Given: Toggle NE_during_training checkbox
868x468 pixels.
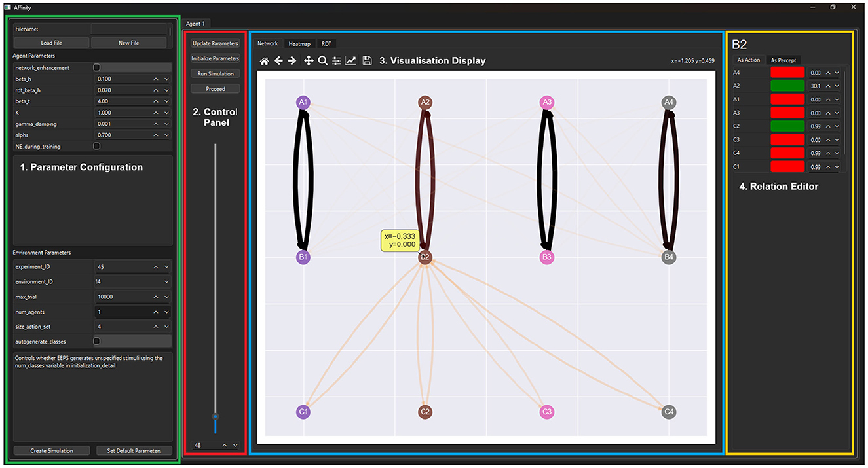Looking at the screenshot, I should coord(97,146).
